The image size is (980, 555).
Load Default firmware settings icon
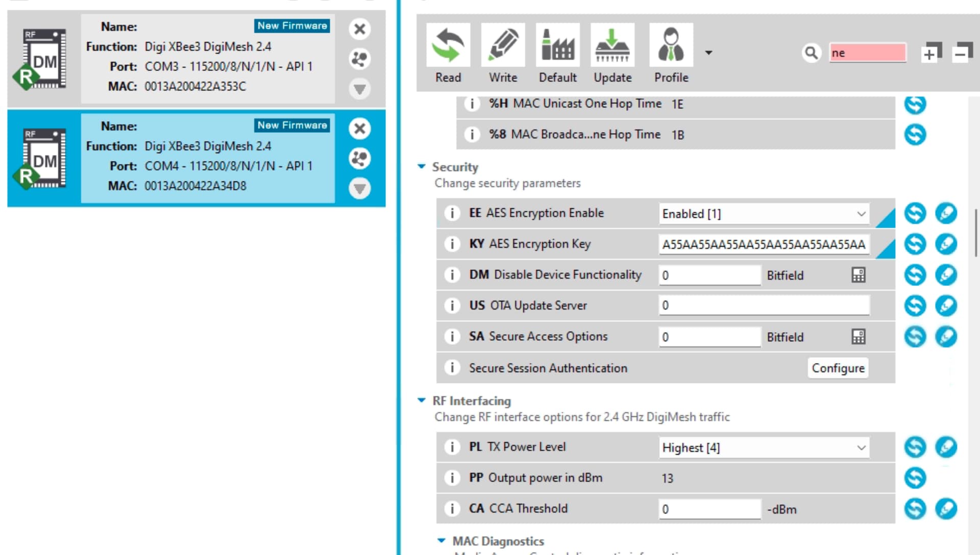tap(557, 46)
